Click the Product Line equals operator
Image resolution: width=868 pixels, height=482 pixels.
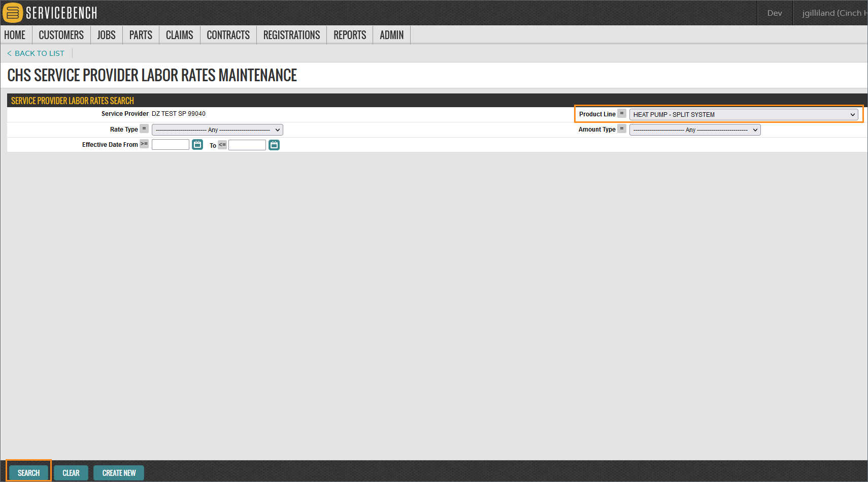tap(622, 114)
